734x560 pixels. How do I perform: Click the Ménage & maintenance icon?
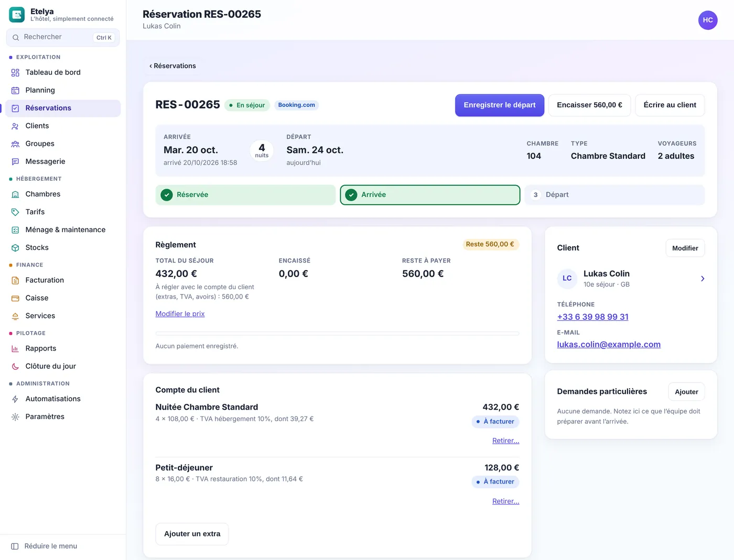pos(15,230)
